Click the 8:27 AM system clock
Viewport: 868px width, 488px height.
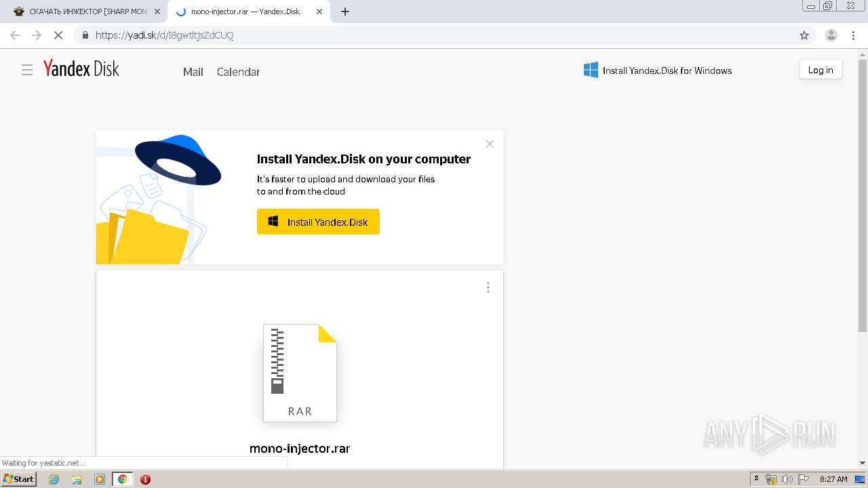tap(833, 479)
